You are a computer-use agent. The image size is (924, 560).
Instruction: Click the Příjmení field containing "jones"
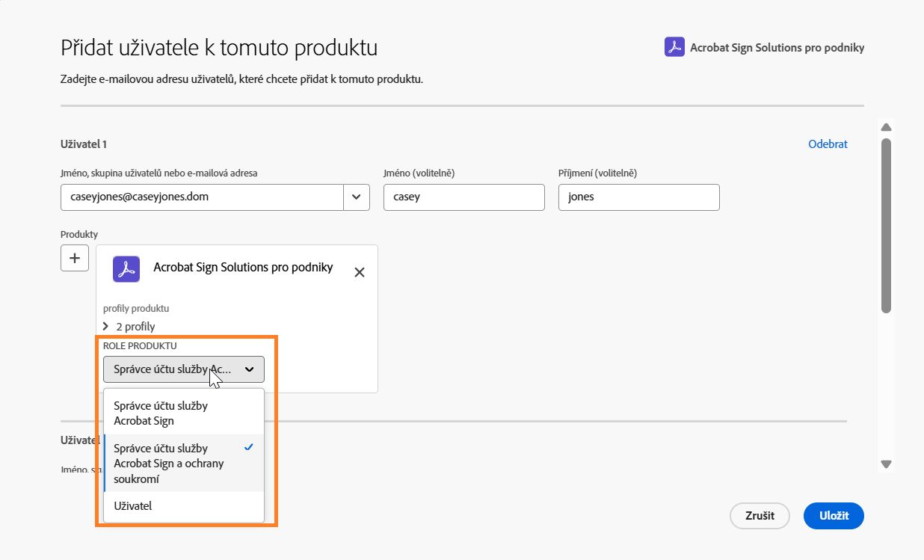click(638, 197)
